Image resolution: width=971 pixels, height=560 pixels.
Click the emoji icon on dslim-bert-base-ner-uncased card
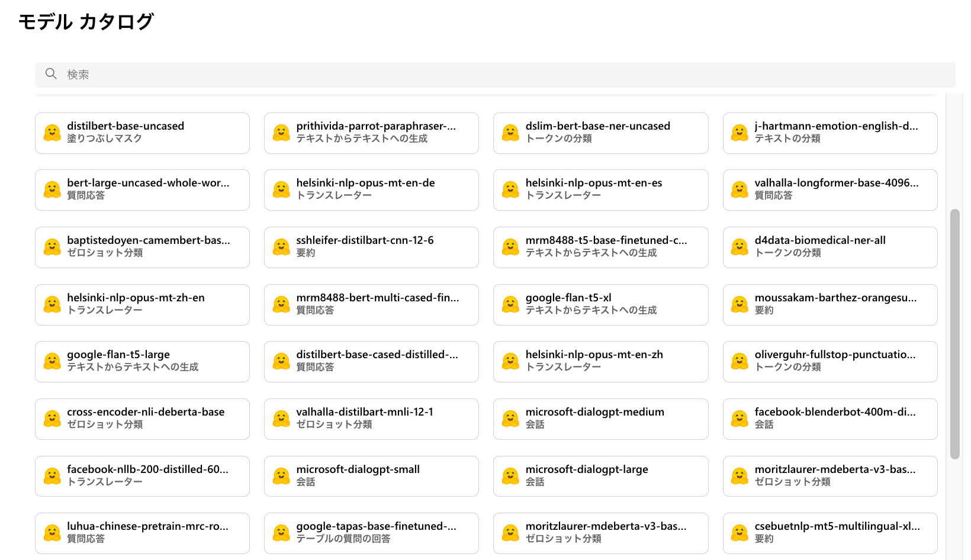pyautogui.click(x=510, y=133)
